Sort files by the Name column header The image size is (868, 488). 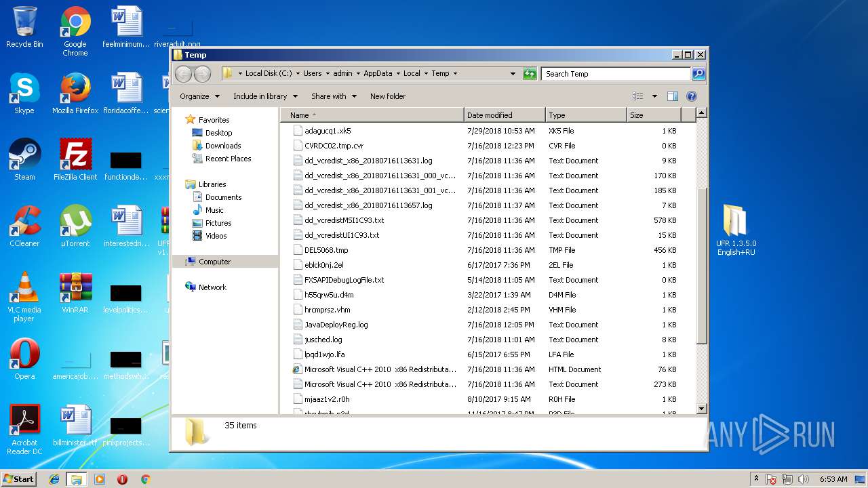372,115
